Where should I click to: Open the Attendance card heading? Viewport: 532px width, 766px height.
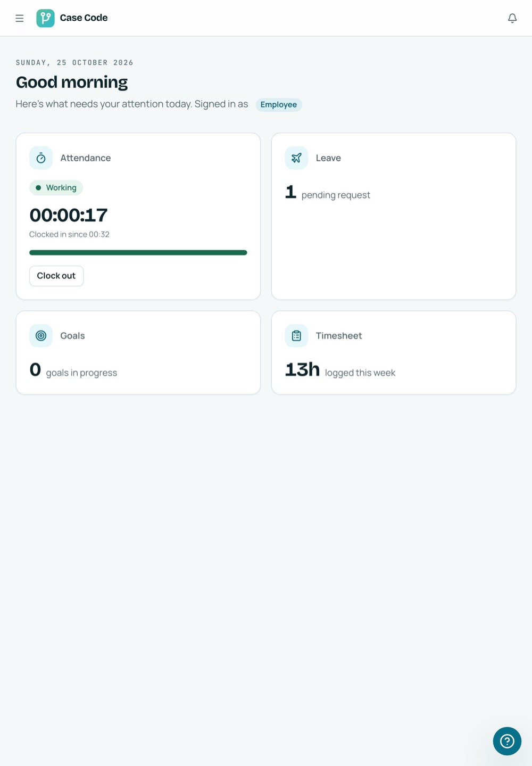(x=86, y=158)
